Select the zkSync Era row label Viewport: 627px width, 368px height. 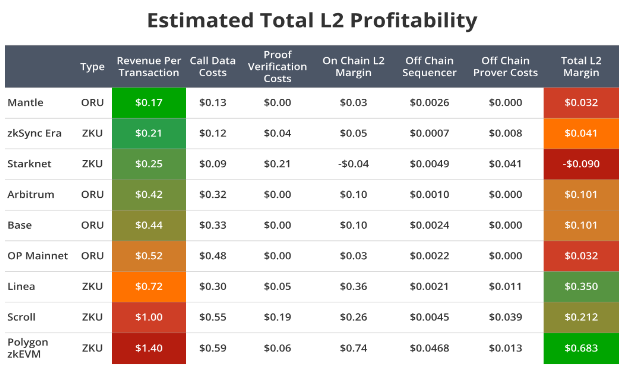click(34, 133)
